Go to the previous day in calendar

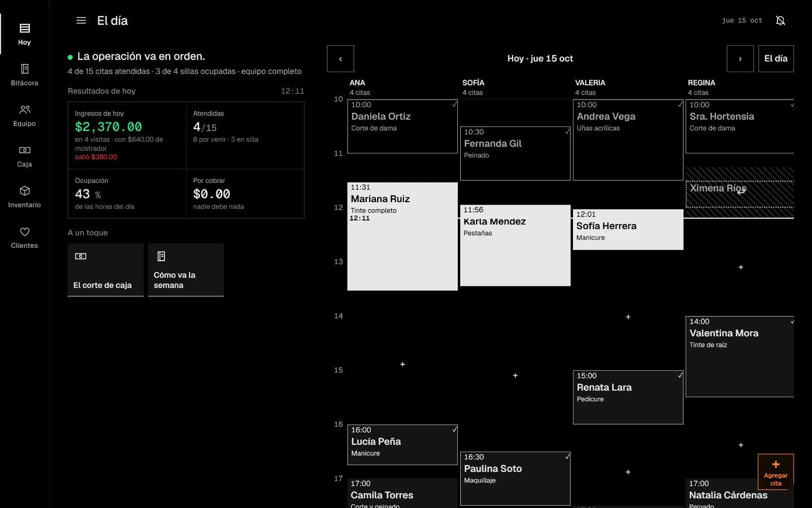(341, 58)
